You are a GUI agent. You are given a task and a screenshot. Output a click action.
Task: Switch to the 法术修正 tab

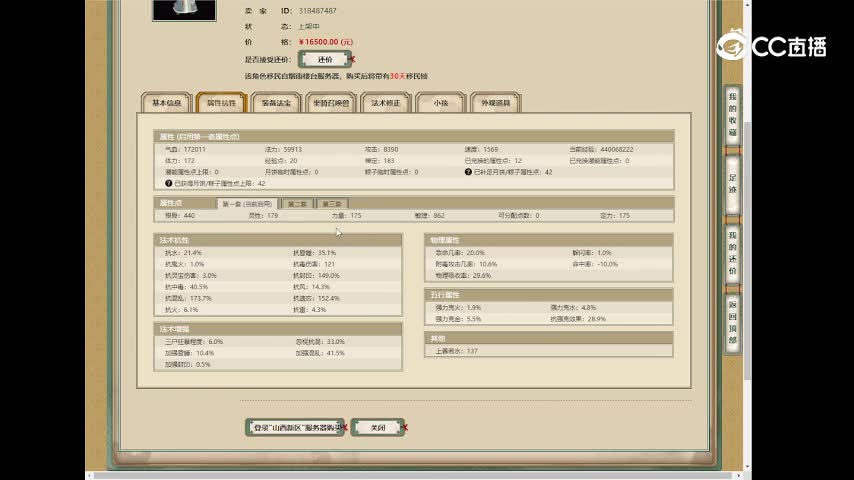[386, 102]
